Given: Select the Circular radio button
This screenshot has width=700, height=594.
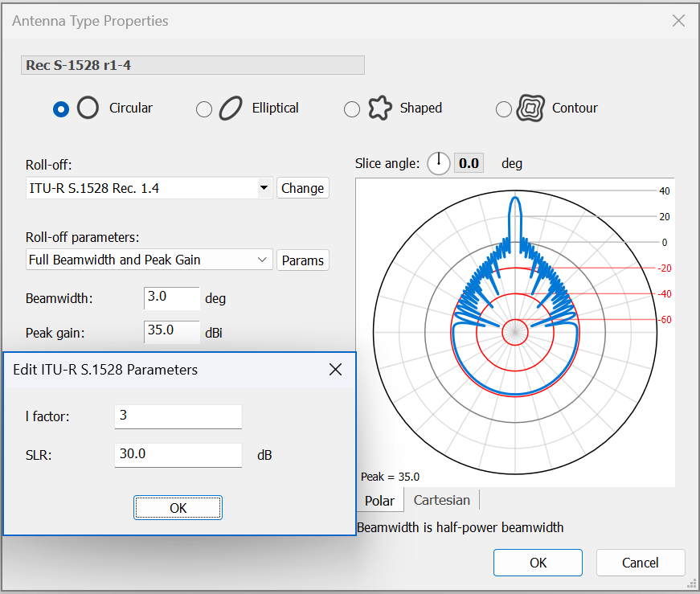Looking at the screenshot, I should 61,109.
